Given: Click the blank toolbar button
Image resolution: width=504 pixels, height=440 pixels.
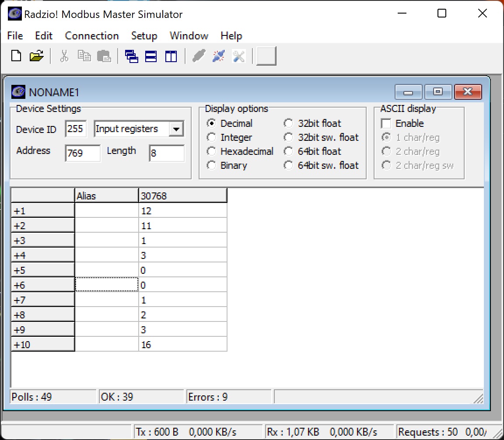Looking at the screenshot, I should coord(266,56).
